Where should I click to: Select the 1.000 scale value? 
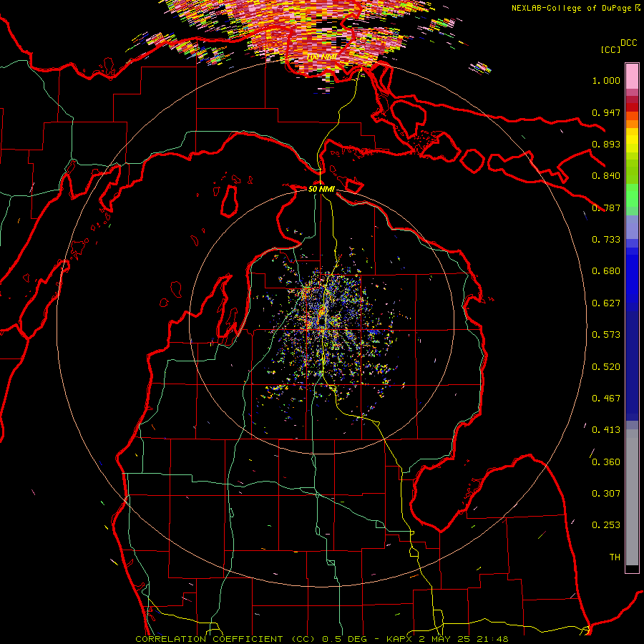[606, 80]
